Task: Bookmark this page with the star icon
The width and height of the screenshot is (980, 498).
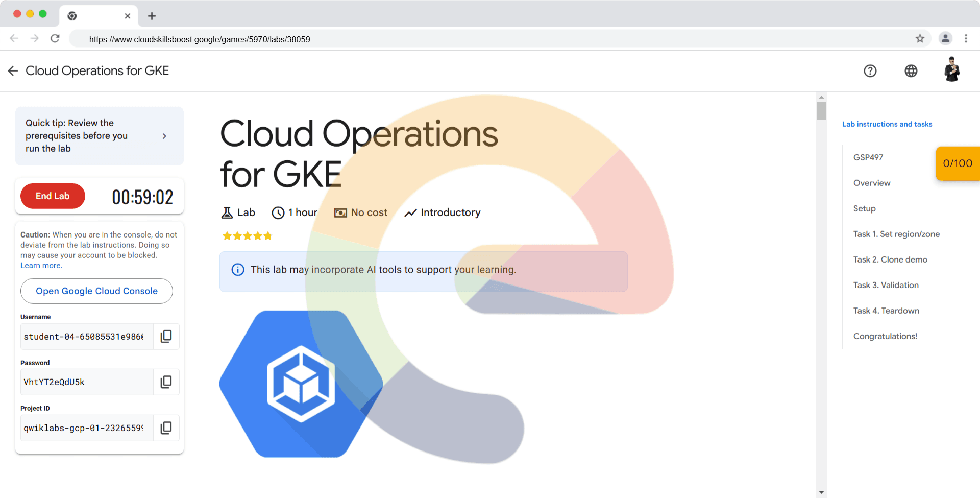Action: click(920, 38)
